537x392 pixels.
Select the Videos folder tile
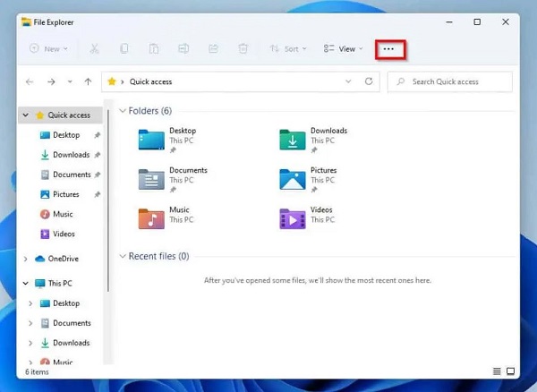click(306, 217)
